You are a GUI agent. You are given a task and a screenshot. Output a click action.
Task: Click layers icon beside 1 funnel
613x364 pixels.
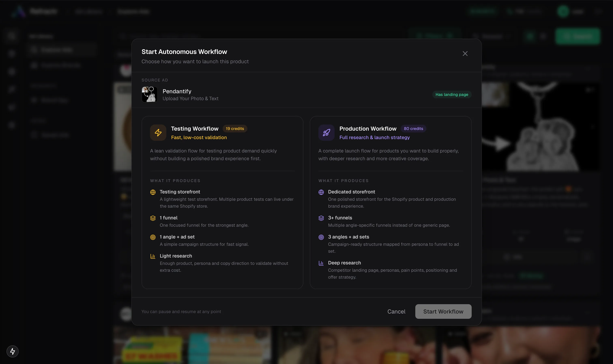(x=153, y=218)
